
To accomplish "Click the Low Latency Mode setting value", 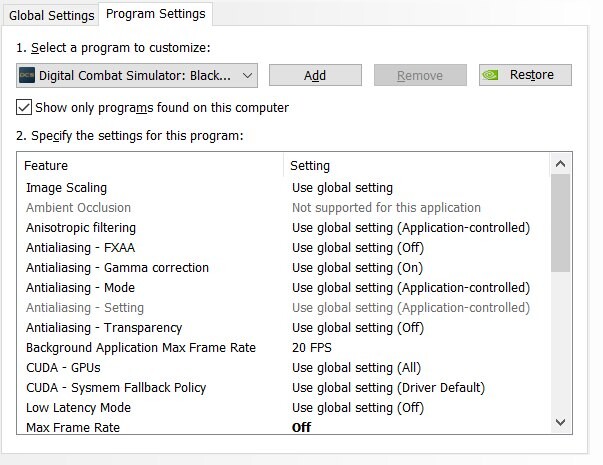I will coord(358,408).
